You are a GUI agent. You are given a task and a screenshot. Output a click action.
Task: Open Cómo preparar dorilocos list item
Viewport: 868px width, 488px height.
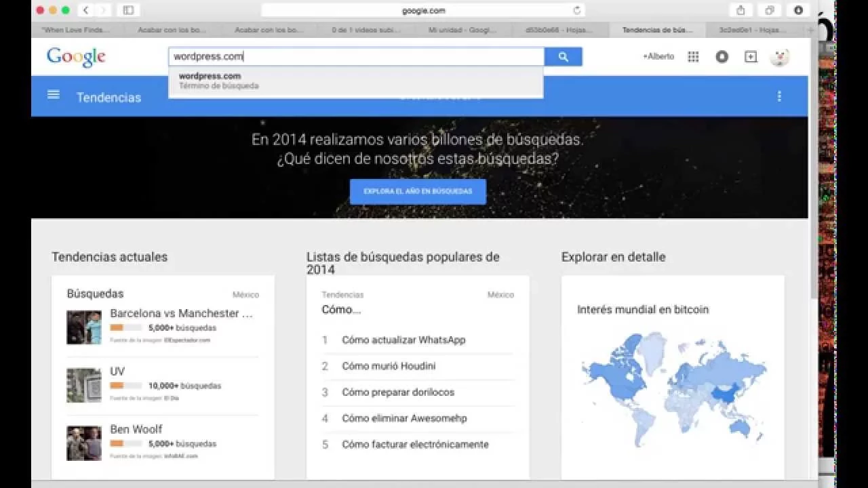click(398, 392)
